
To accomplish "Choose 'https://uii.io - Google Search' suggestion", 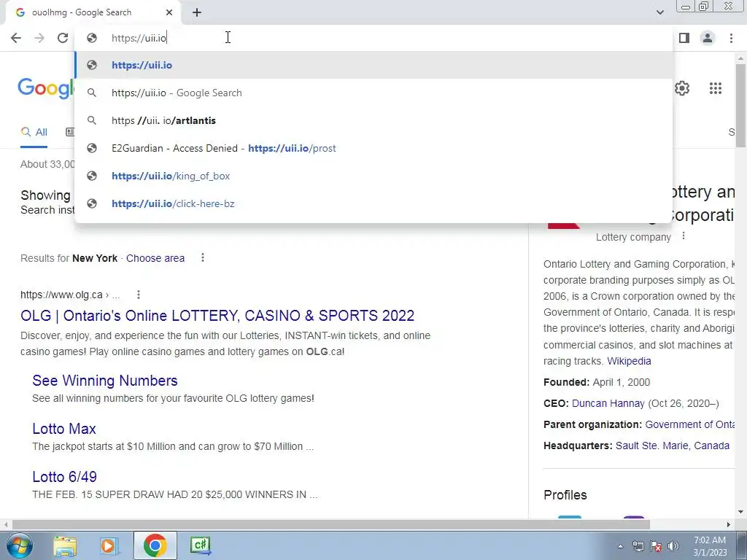I will coord(373,93).
